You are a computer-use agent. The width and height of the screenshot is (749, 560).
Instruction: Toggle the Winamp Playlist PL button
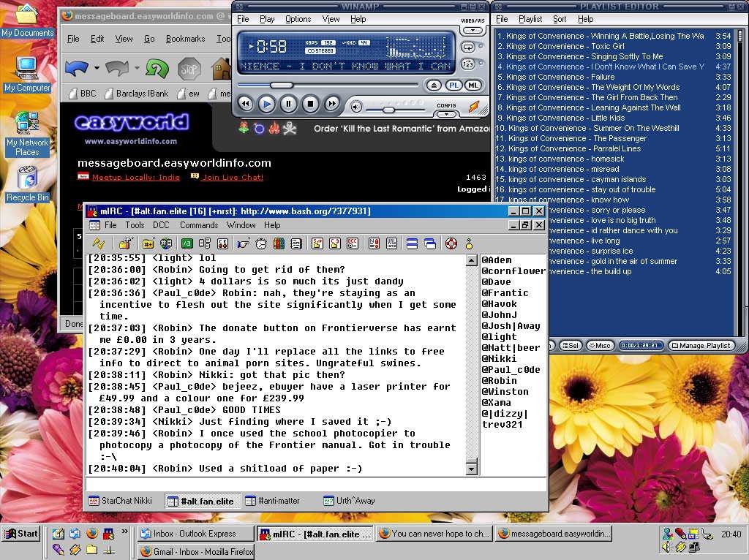click(x=453, y=86)
